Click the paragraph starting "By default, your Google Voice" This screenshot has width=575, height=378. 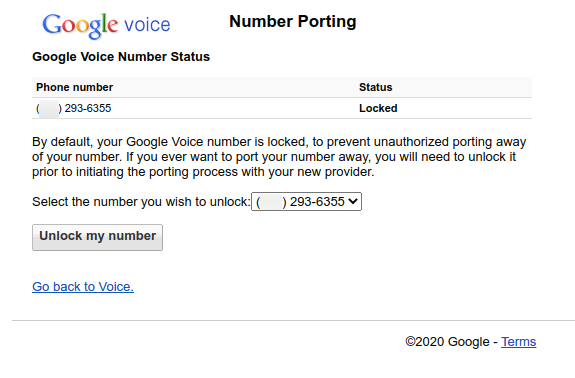[279, 157]
